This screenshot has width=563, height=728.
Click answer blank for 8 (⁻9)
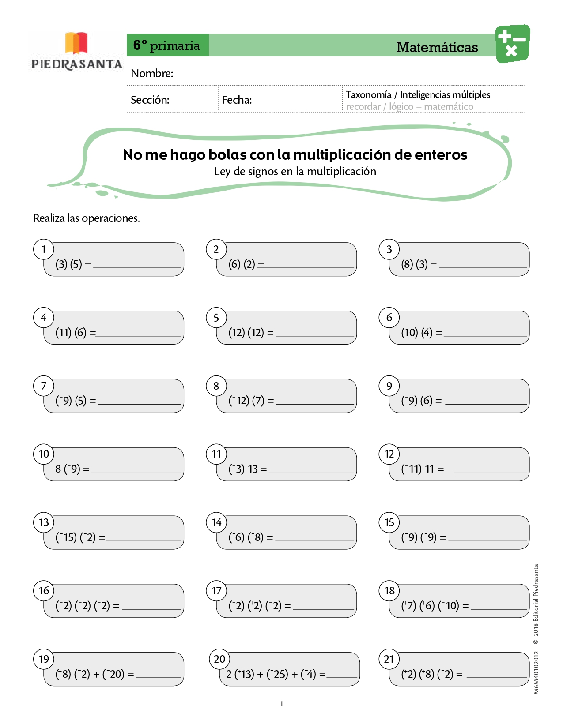coord(136,472)
